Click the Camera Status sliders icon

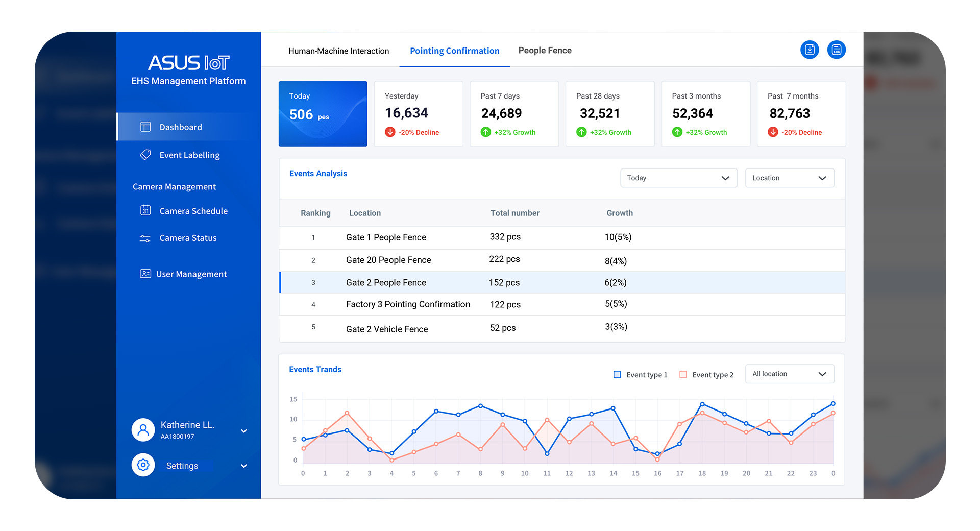click(x=145, y=238)
